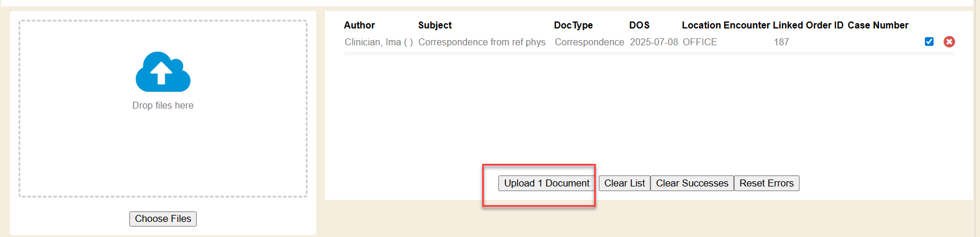Viewport: 980px width, 237px height.
Task: Click the "Drop files here" text
Action: tap(163, 106)
